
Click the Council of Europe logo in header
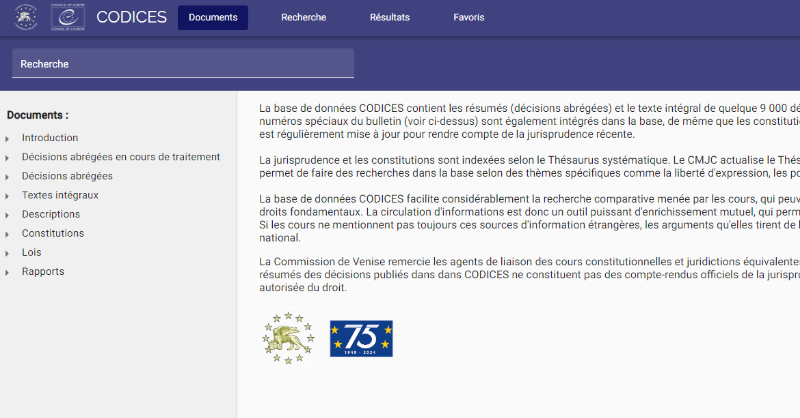coord(68,17)
